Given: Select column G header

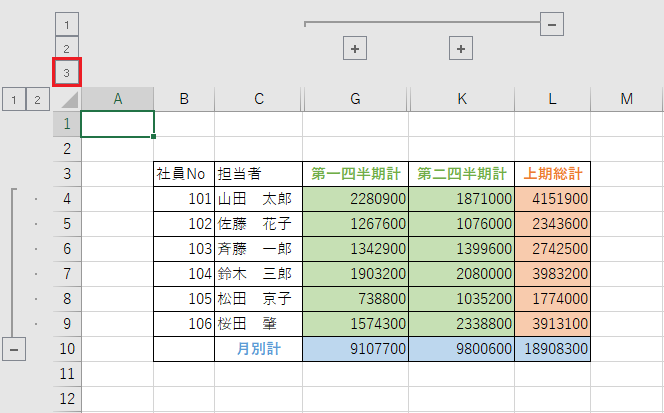Looking at the screenshot, I should (355, 100).
